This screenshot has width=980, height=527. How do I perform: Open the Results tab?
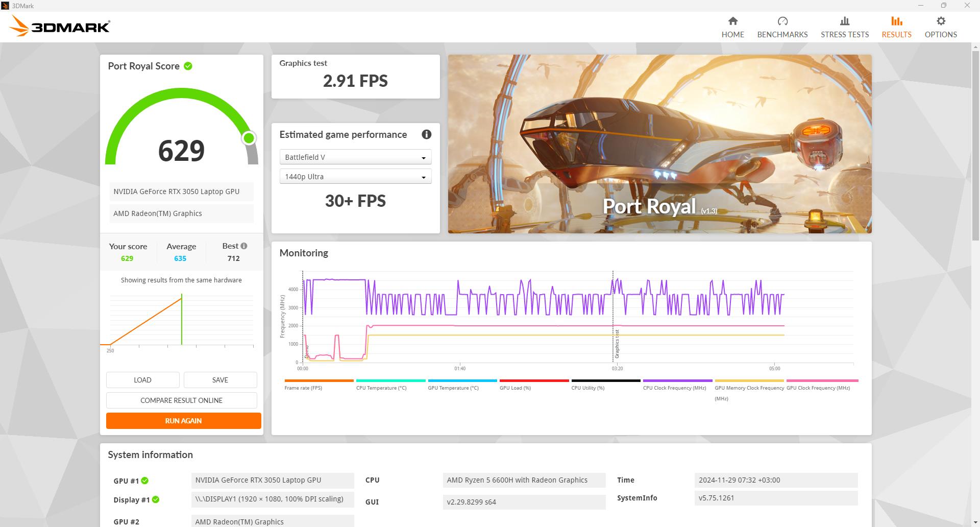pos(896,27)
